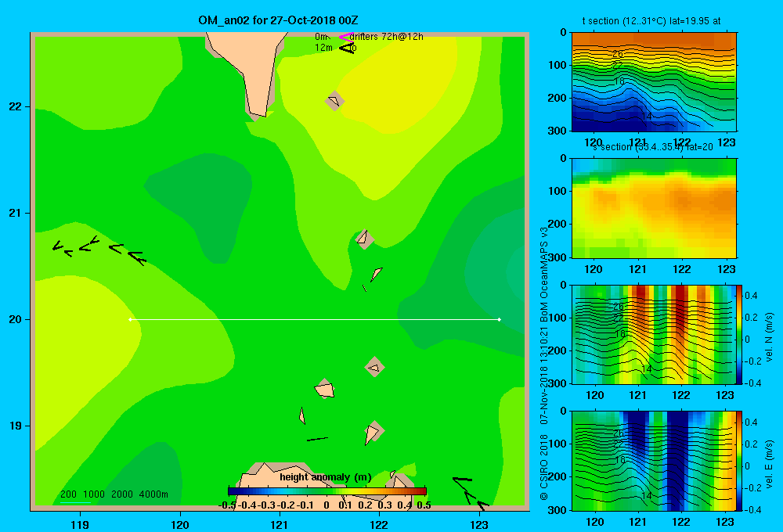
Task: Click latitude label 21 on main map axis
Action: tap(14, 213)
